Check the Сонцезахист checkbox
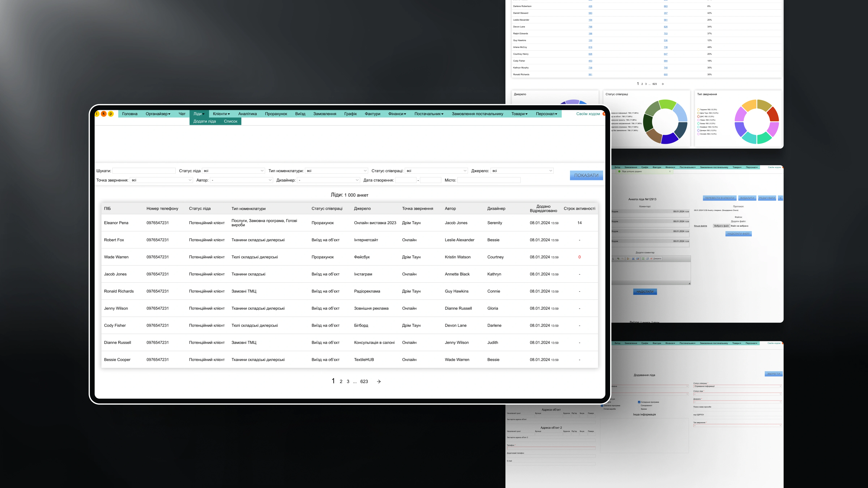Screen dimensions: 868x488 click(639, 405)
